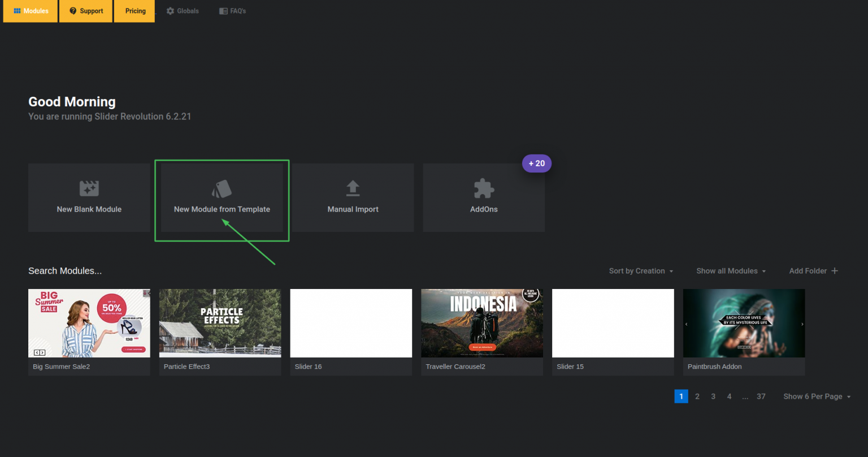Open the Big Summer Sale2 module thumbnail
Viewport: 868px width, 457px height.
coord(89,323)
